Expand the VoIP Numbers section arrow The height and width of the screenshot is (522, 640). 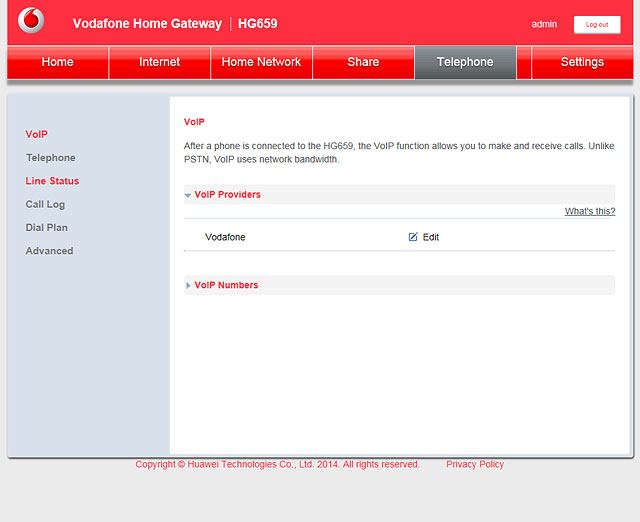point(188,285)
